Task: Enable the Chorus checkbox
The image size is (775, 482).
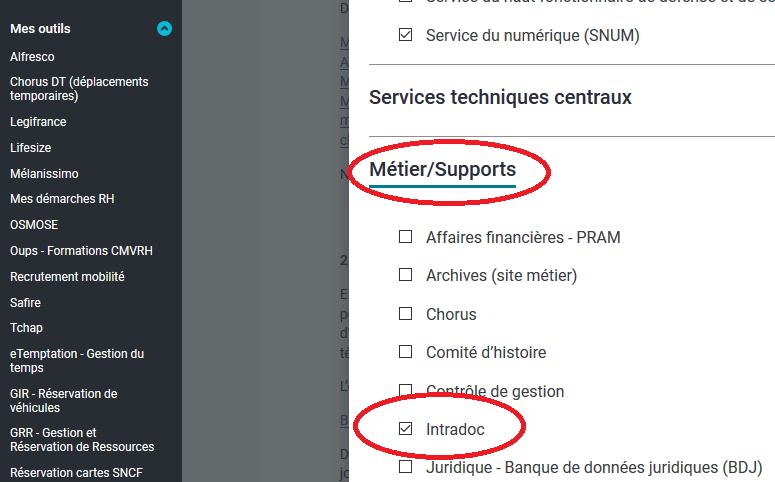Action: pyautogui.click(x=405, y=314)
